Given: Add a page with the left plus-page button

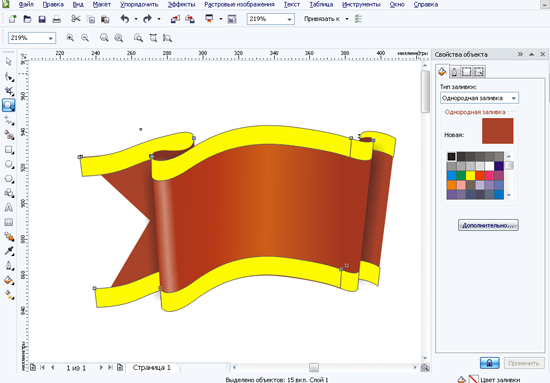Looking at the screenshot, I should click(33, 367).
